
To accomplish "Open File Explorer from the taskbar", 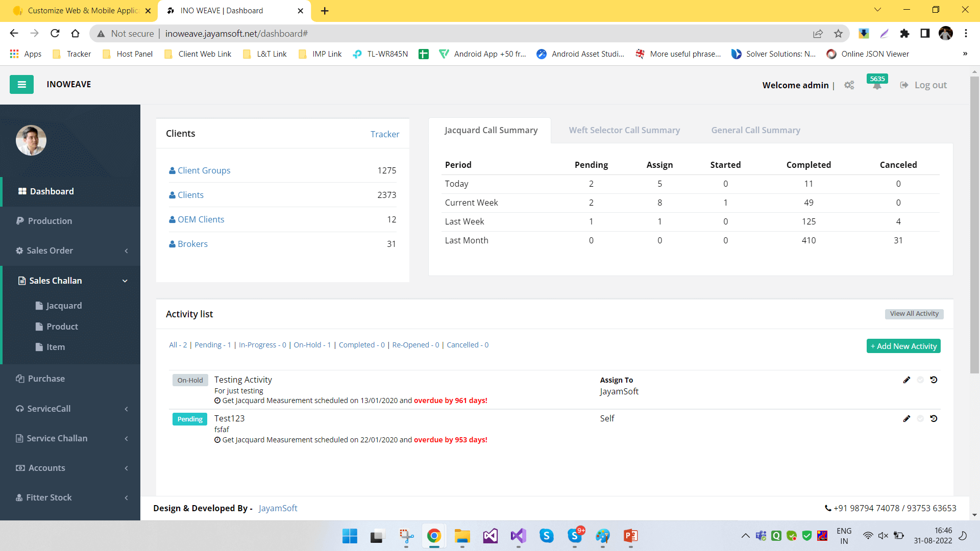I will pyautogui.click(x=462, y=536).
